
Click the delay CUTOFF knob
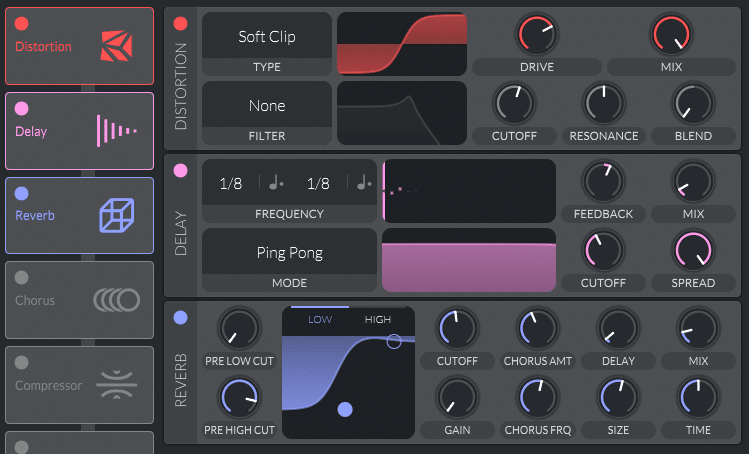coord(603,250)
